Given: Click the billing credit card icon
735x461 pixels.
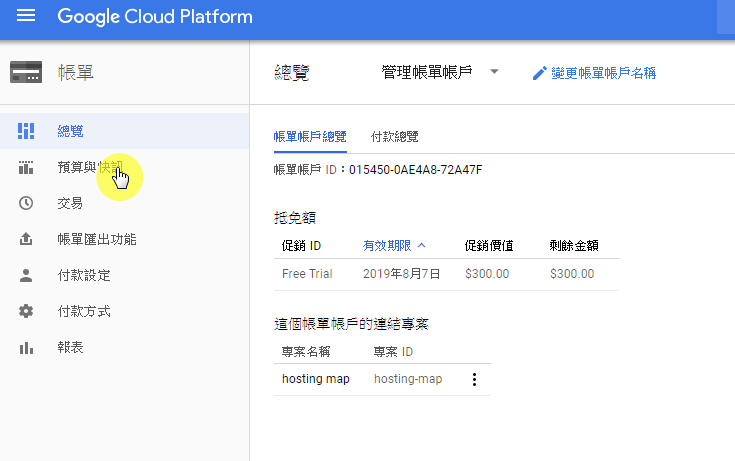Looking at the screenshot, I should coord(26,72).
